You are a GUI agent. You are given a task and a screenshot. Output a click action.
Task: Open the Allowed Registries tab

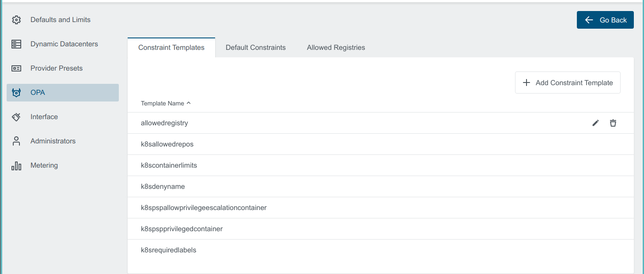pyautogui.click(x=336, y=47)
